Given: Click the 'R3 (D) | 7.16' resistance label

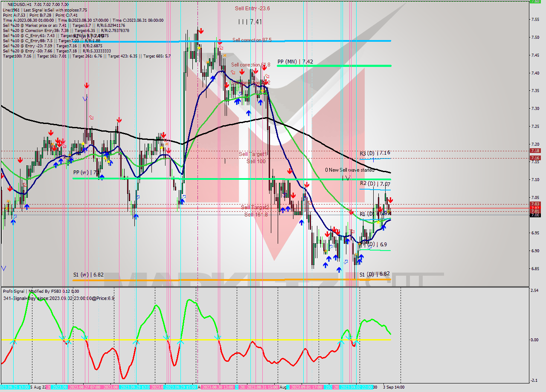Looking at the screenshot, I should (x=375, y=153).
